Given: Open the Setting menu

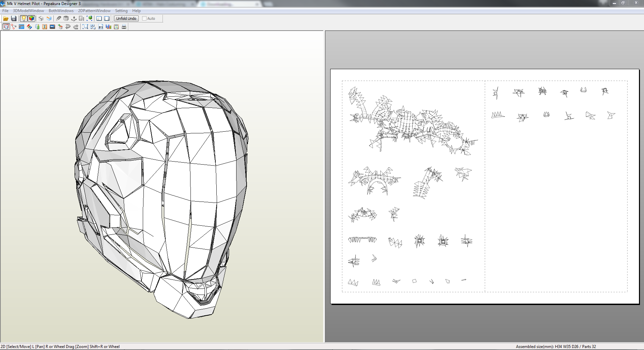Looking at the screenshot, I should click(x=121, y=11).
